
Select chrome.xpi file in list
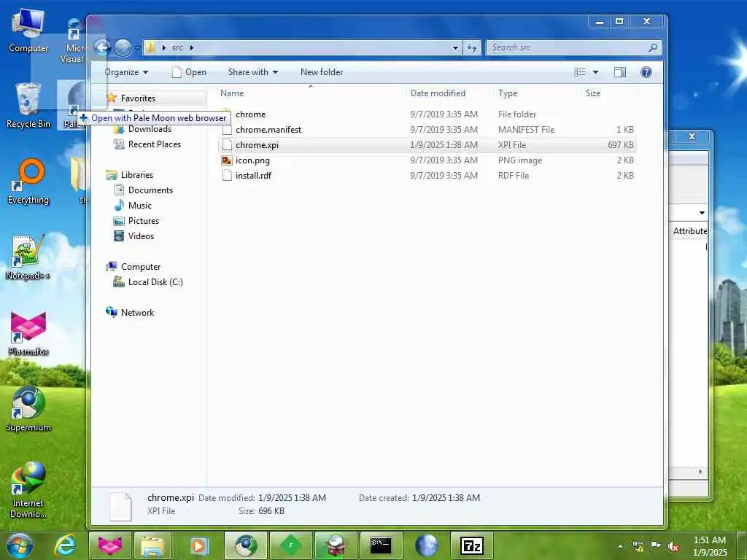[x=427, y=145]
